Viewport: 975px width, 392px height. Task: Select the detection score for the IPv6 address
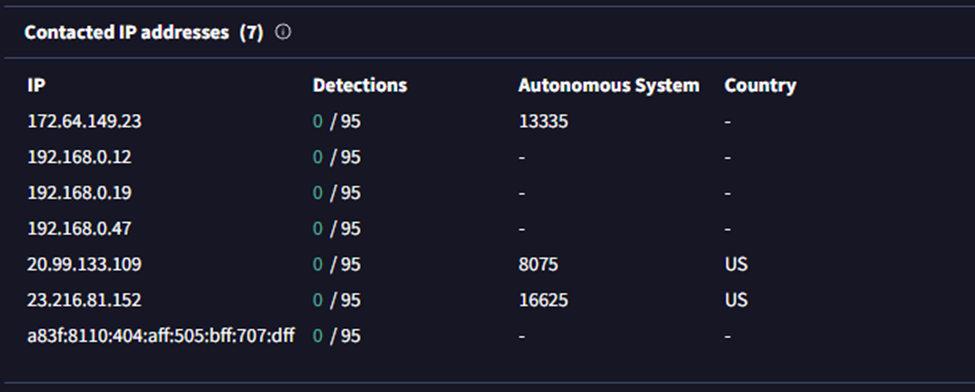(x=336, y=336)
